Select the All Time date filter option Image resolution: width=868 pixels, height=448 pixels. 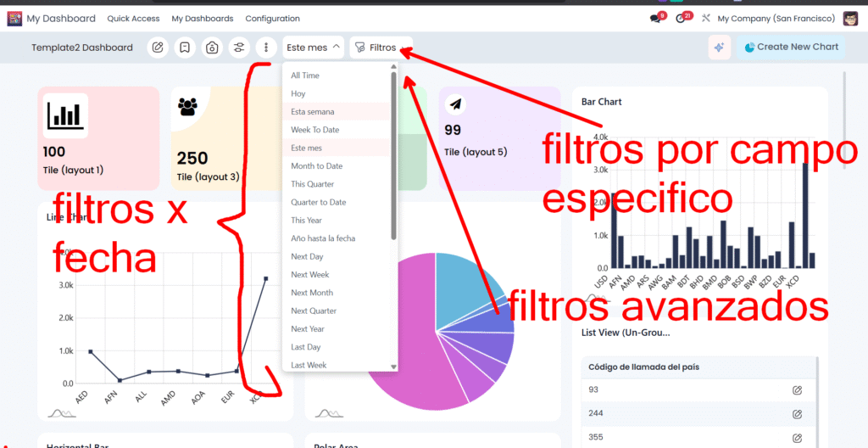(305, 76)
